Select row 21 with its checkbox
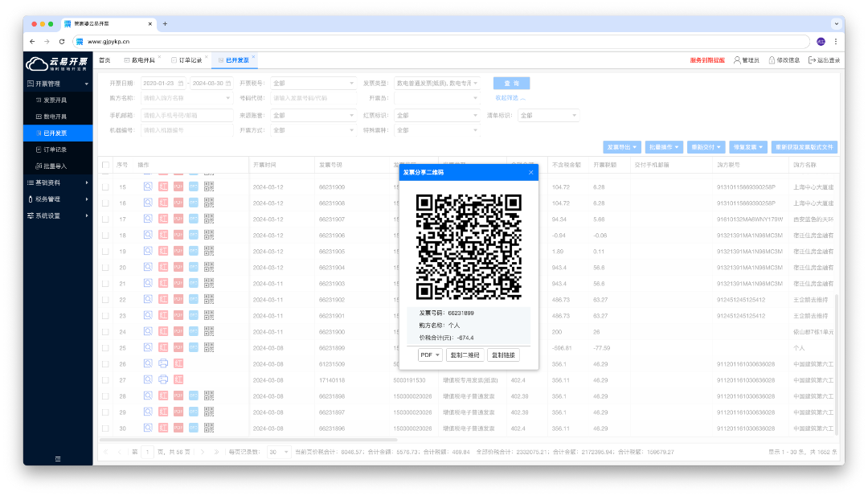868x496 pixels. click(x=106, y=284)
